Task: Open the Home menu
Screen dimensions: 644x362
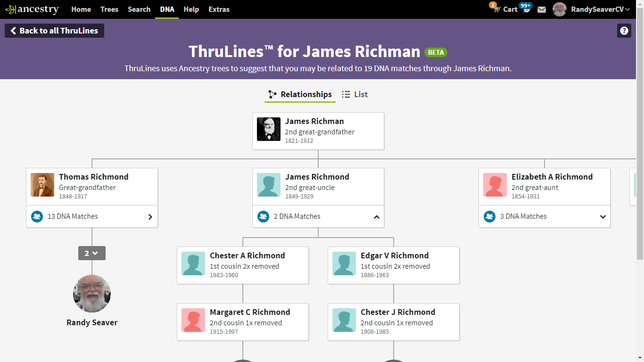Action: point(81,9)
